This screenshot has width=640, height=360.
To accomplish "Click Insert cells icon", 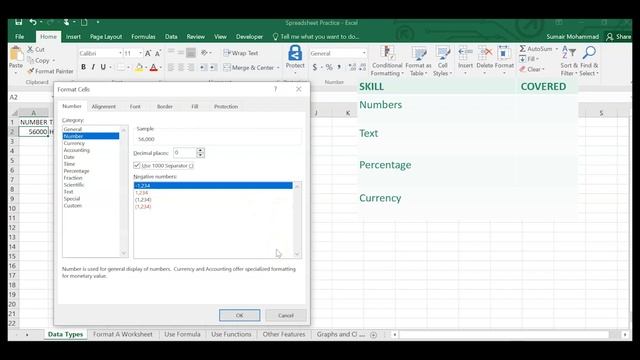I will (465, 53).
